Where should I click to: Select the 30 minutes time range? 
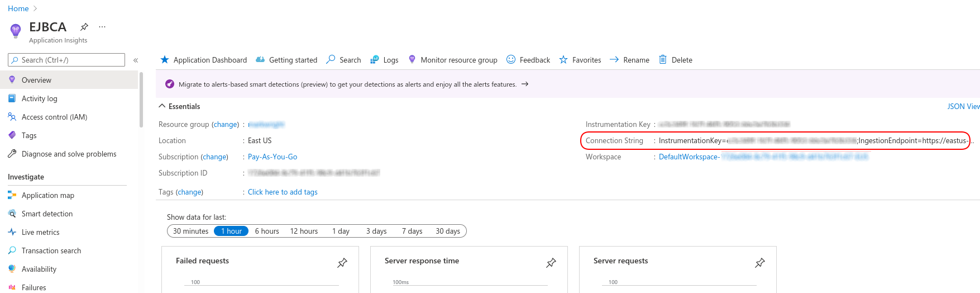coord(190,231)
